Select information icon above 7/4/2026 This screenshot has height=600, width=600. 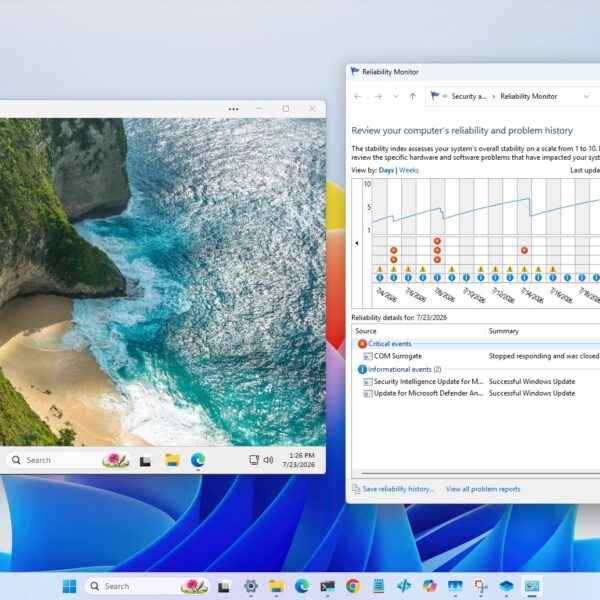point(380,278)
